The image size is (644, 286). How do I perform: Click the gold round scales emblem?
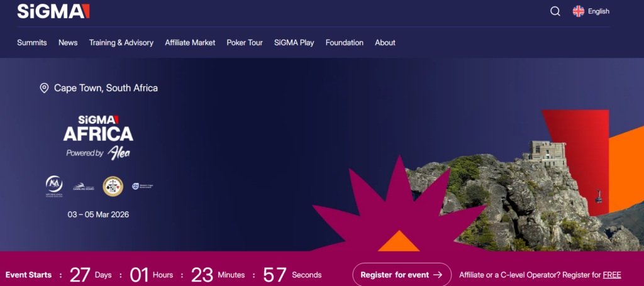point(113,185)
